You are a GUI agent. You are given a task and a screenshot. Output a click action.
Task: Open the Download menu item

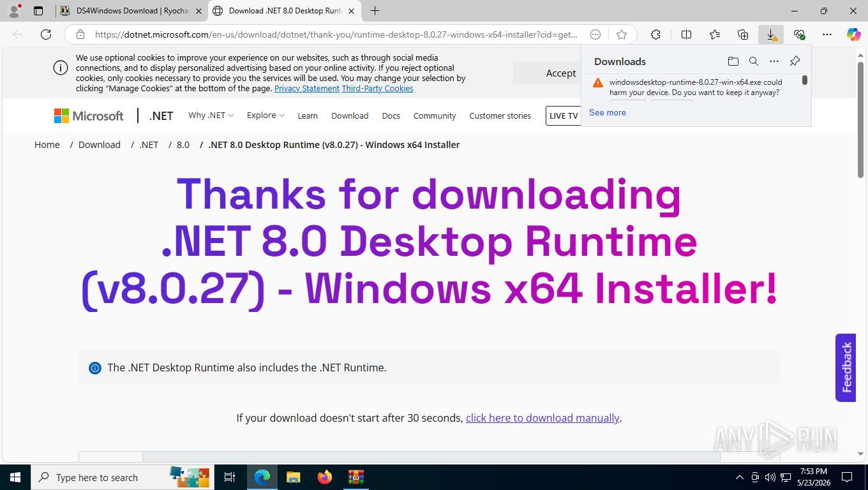[350, 115]
